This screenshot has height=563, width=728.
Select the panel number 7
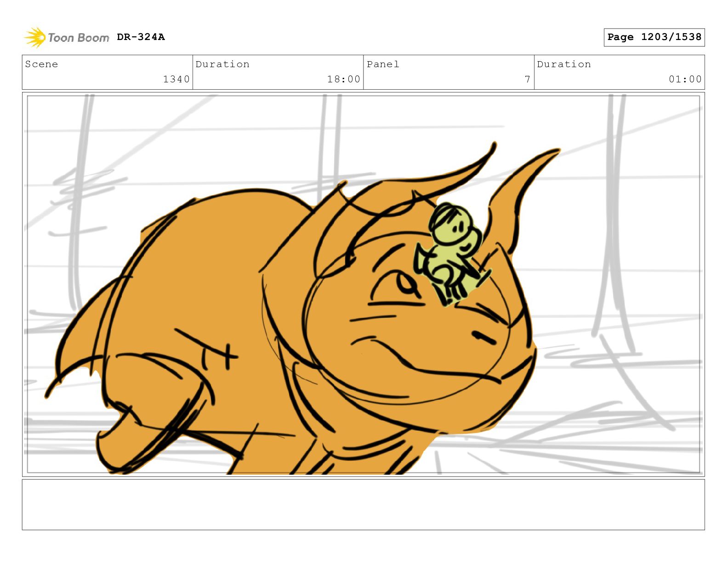[528, 79]
